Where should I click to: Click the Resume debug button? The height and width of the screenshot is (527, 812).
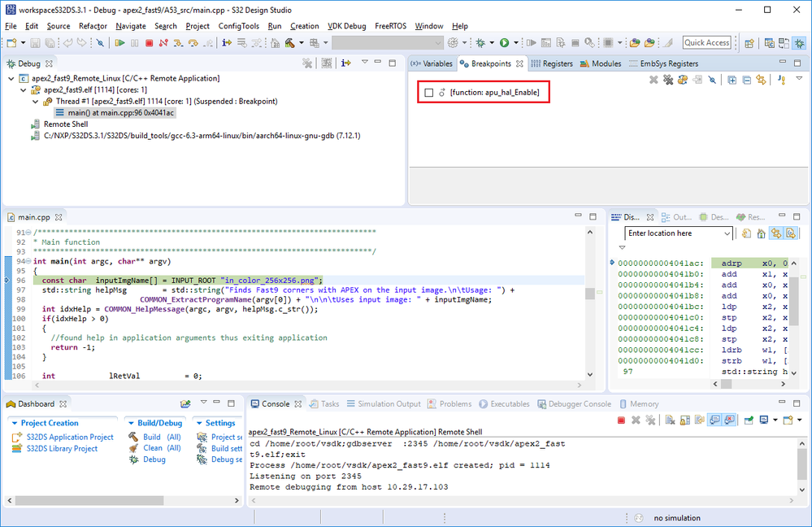tap(119, 43)
